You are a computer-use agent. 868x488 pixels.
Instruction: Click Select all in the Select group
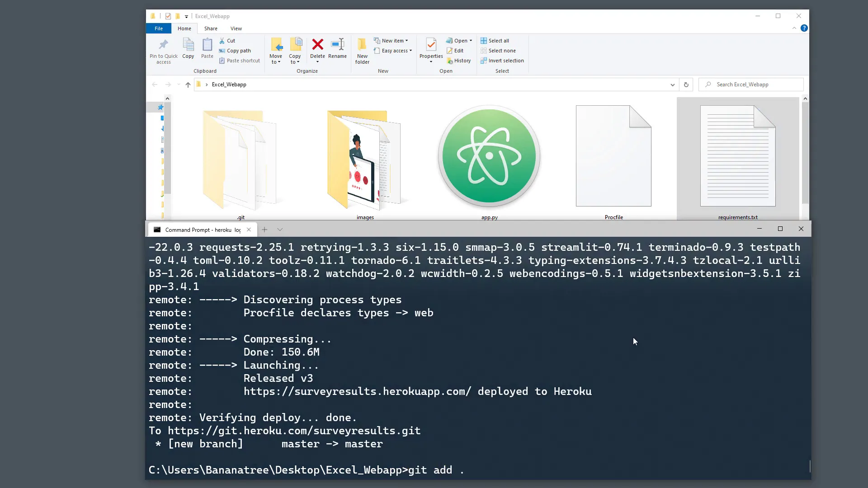coord(495,41)
